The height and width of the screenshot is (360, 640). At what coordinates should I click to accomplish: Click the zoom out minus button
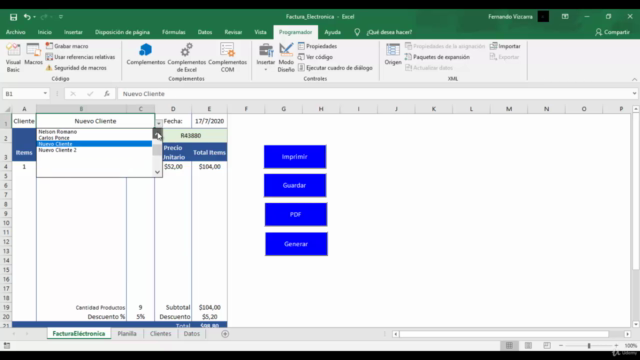tap(561, 346)
